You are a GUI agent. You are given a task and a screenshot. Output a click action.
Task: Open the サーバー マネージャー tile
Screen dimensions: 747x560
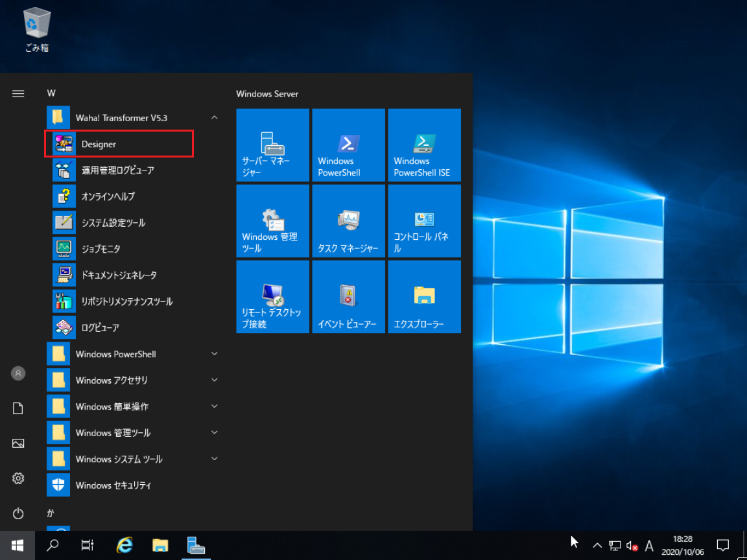point(272,145)
